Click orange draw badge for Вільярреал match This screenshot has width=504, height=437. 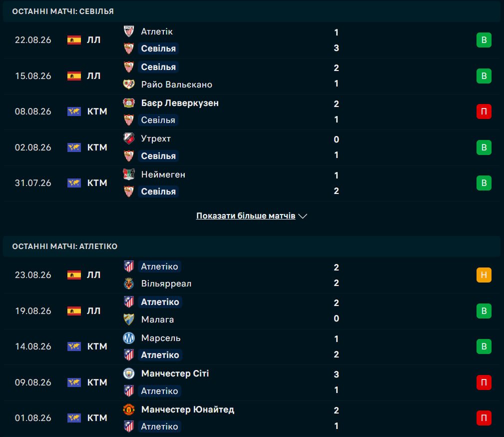coord(484,275)
